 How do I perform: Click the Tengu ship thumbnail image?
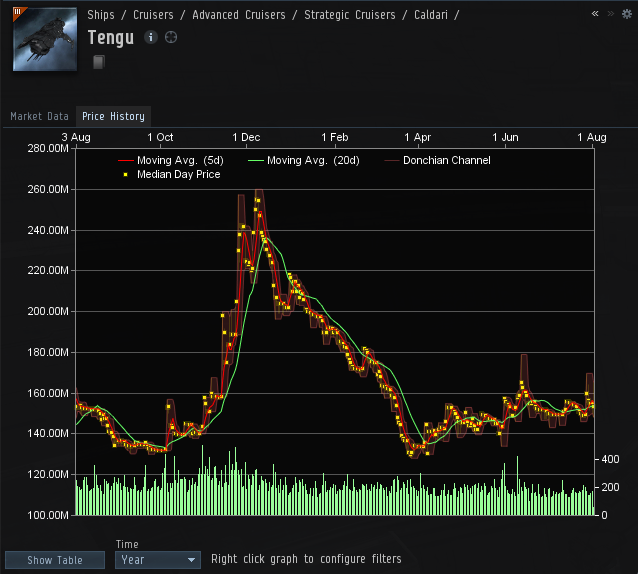tap(45, 39)
